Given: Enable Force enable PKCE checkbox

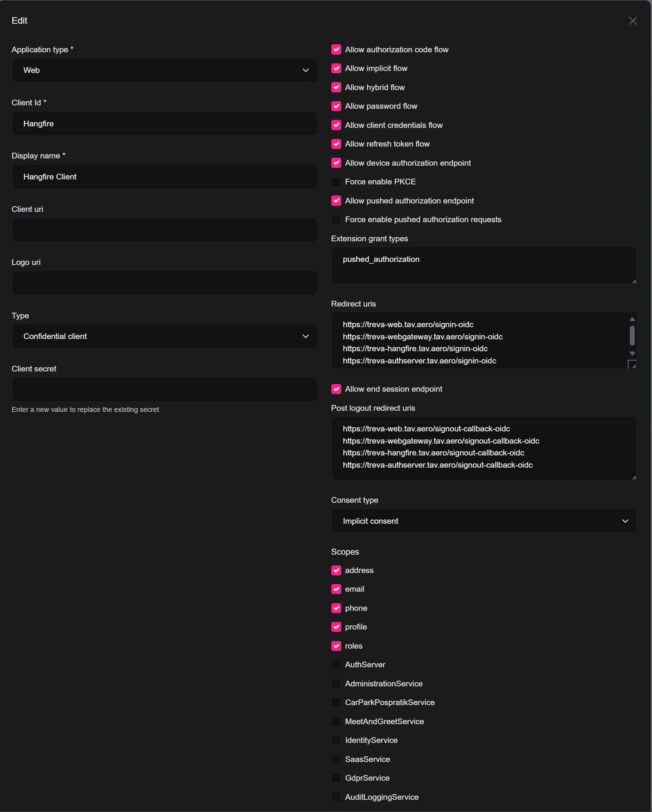Looking at the screenshot, I should click(x=336, y=182).
